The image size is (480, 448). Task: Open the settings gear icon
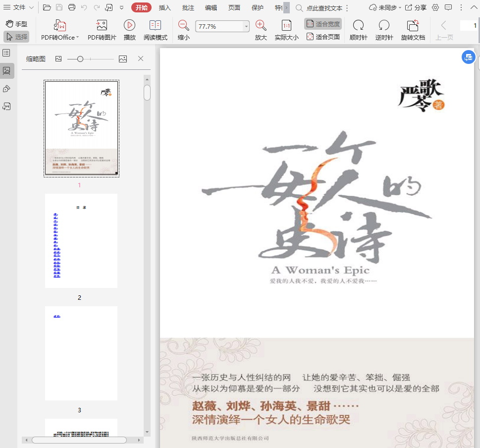pyautogui.click(x=435, y=7)
